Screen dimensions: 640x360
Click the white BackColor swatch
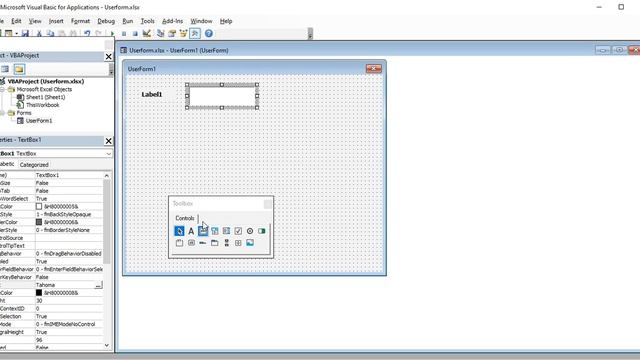click(x=39, y=207)
